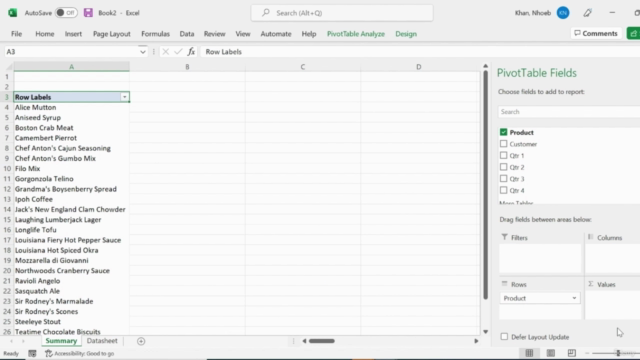Click the green Share button
The height and width of the screenshot is (360, 640).
click(633, 33)
